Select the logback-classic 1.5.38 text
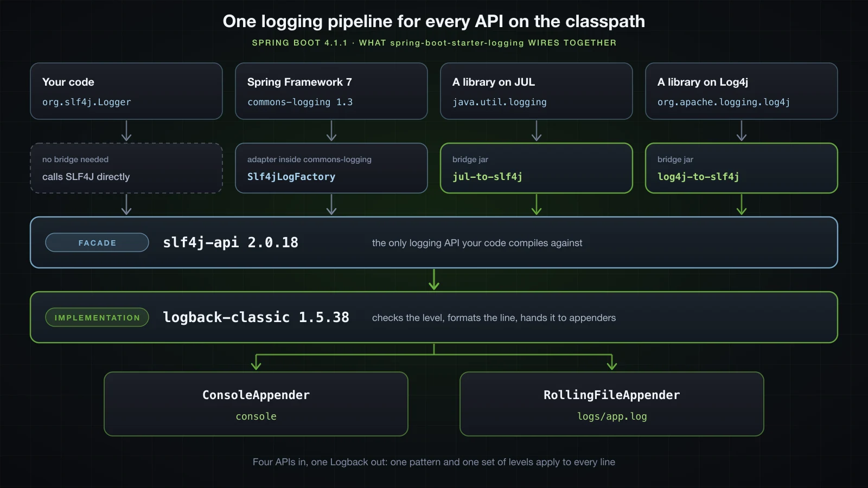Image resolution: width=868 pixels, height=488 pixels. coord(256,317)
